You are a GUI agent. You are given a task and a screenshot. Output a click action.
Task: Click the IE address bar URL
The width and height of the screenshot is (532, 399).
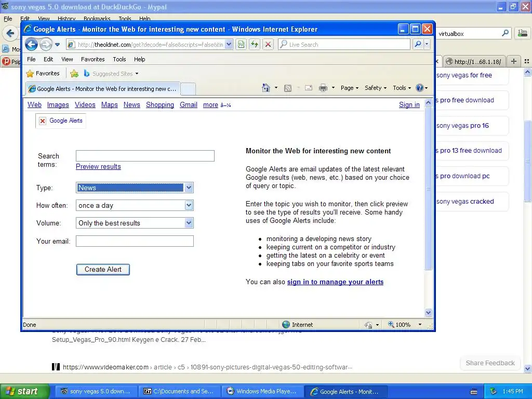(x=150, y=45)
